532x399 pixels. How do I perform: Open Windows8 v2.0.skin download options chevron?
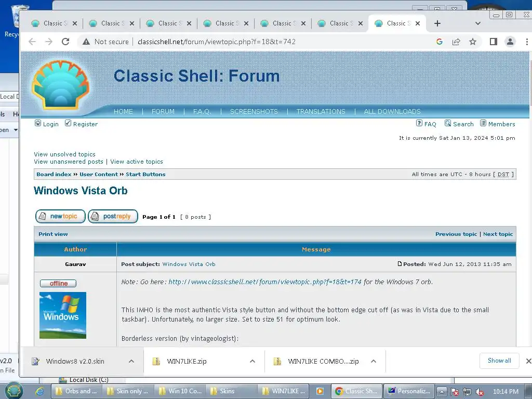pos(131,362)
